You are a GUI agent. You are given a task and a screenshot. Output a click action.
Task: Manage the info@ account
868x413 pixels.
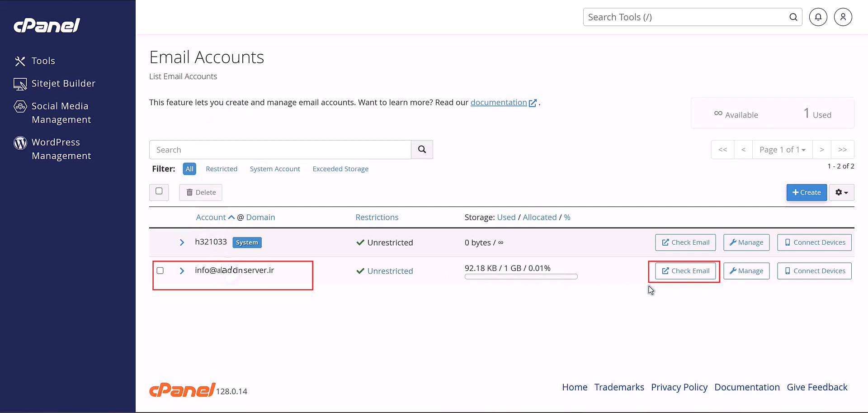click(746, 271)
